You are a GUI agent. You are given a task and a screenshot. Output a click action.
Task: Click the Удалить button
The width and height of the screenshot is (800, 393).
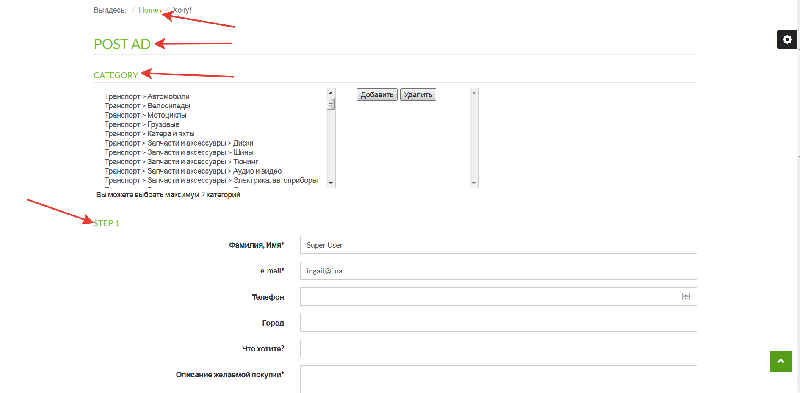(418, 95)
